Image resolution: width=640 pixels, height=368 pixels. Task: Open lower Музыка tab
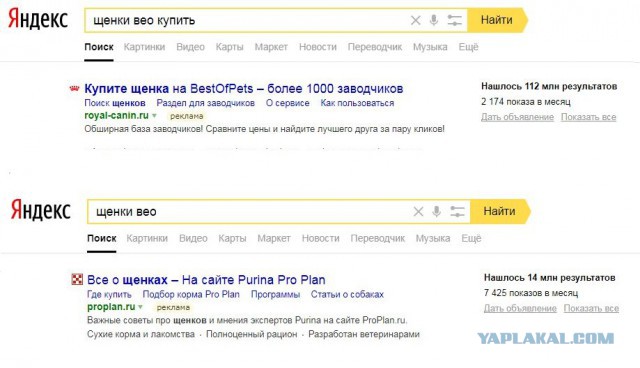click(x=433, y=238)
